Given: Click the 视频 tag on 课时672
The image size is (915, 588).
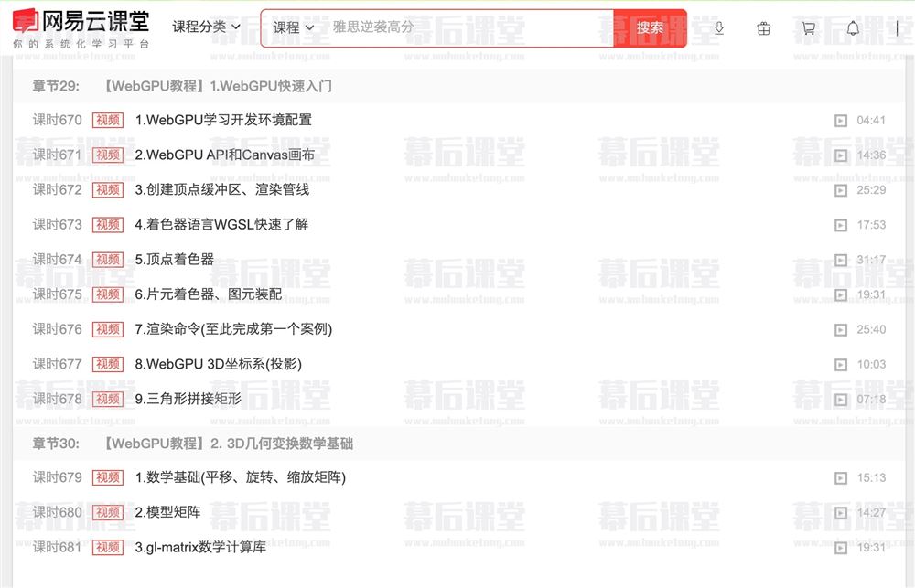Looking at the screenshot, I should pyautogui.click(x=108, y=190).
